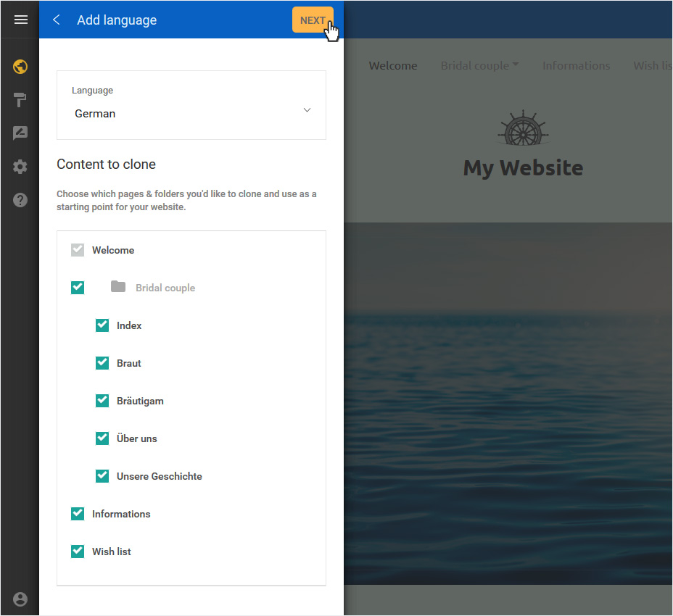Click the Bräutigam page label

(x=140, y=401)
